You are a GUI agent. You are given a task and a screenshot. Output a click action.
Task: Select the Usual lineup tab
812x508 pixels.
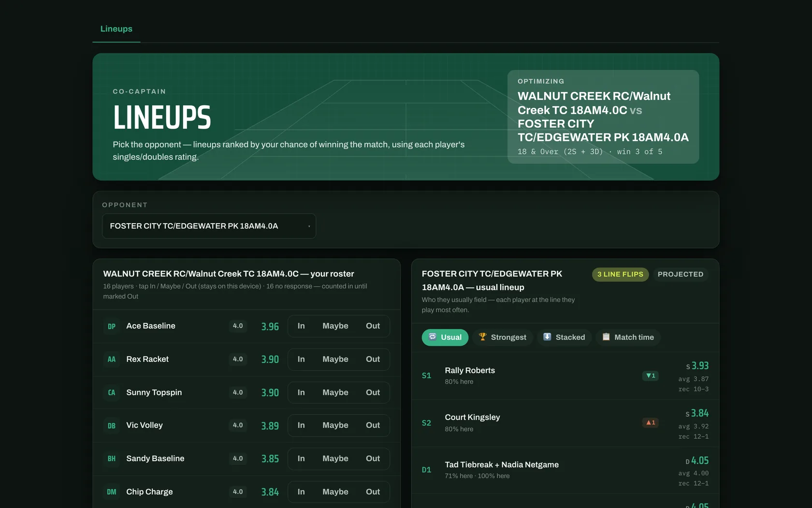(x=445, y=337)
